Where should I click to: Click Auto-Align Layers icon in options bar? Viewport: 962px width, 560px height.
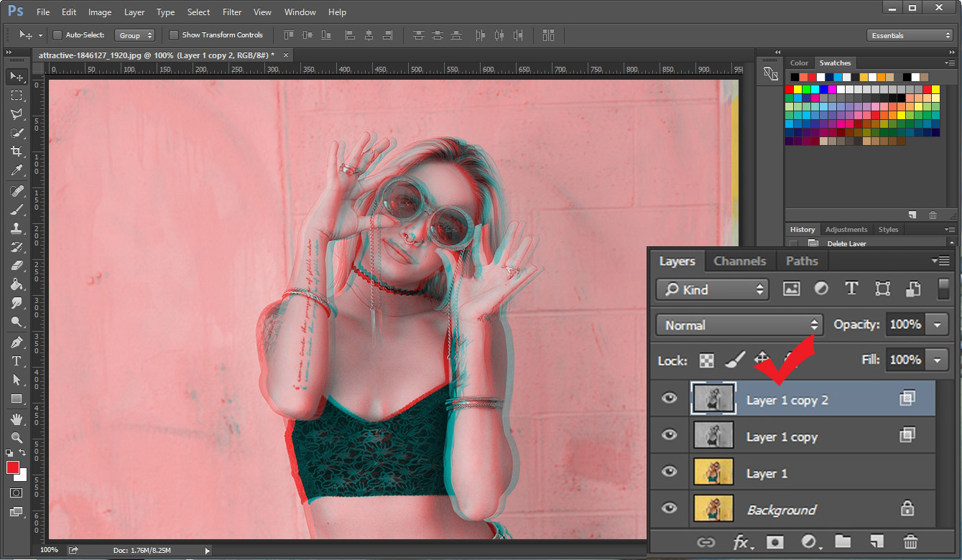coord(549,35)
